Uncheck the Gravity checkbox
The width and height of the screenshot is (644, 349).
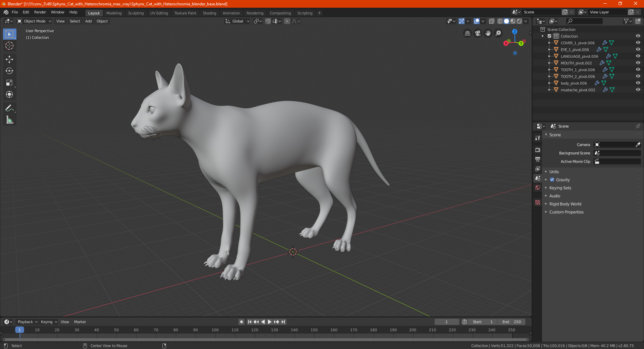[552, 180]
